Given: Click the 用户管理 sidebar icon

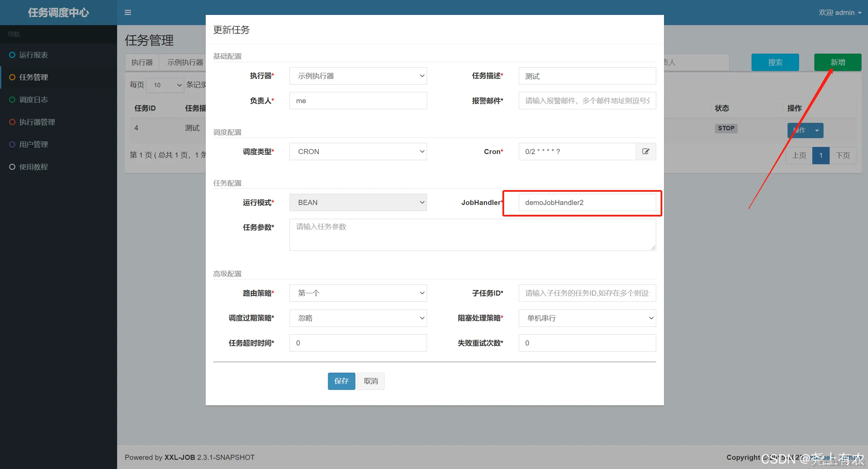Looking at the screenshot, I should (x=12, y=144).
